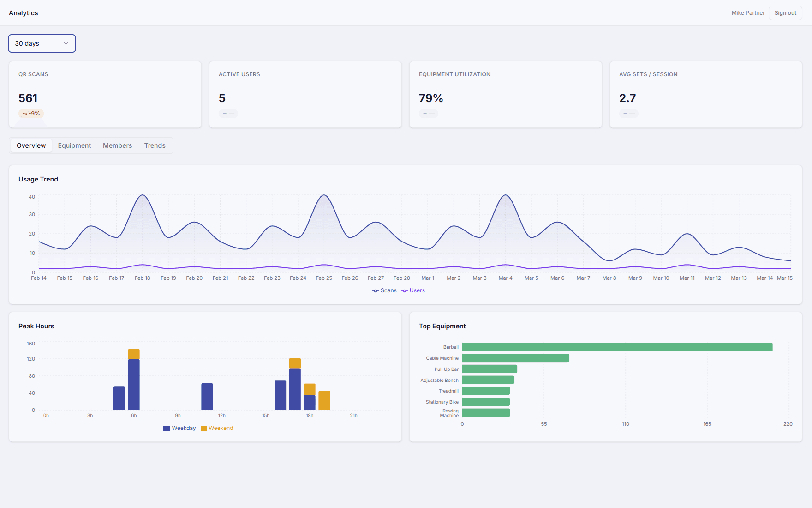The height and width of the screenshot is (508, 812).
Task: Go to the Trends tab
Action: tap(155, 145)
